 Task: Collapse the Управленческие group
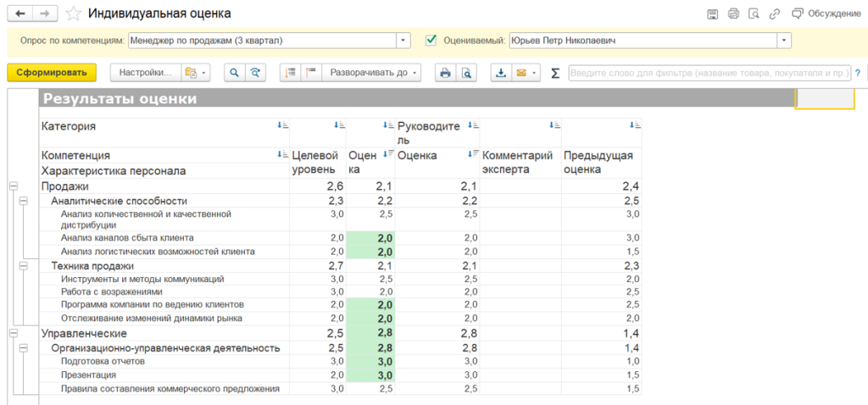tap(13, 333)
